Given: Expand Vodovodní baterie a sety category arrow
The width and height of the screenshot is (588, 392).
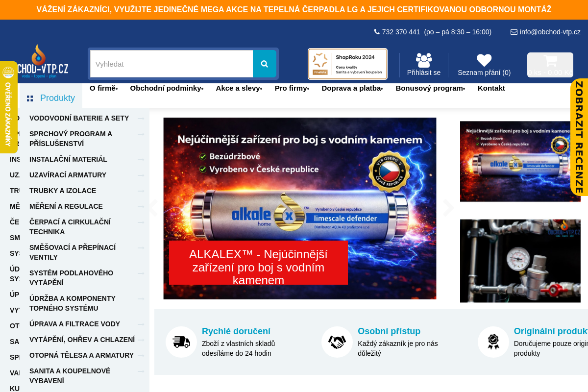Looking at the screenshot, I should click(x=141, y=118).
